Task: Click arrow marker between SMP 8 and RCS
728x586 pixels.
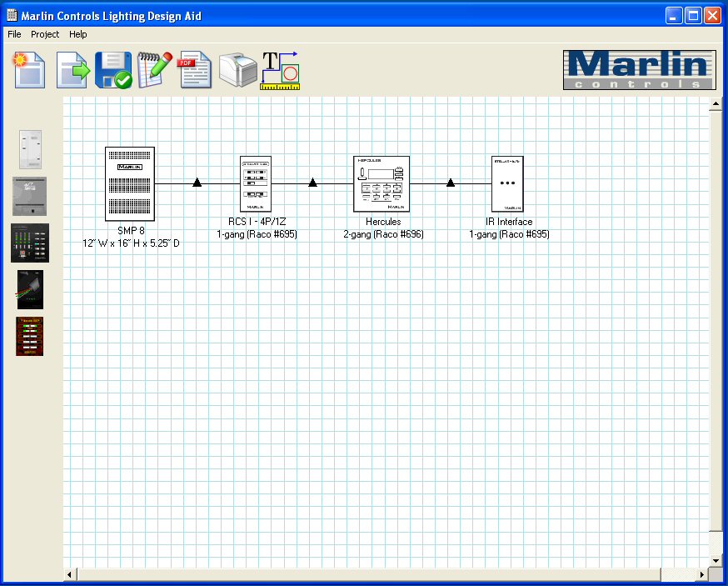Action: pos(197,183)
